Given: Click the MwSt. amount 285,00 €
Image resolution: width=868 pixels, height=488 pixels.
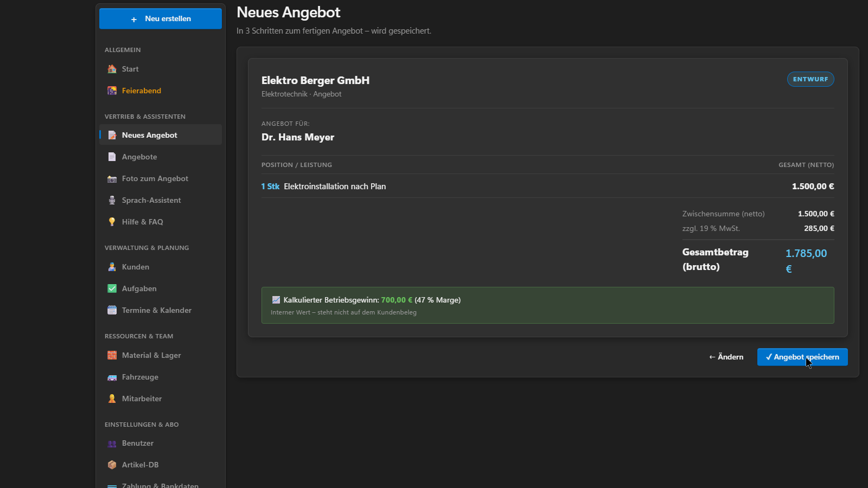Looking at the screenshot, I should 819,228.
